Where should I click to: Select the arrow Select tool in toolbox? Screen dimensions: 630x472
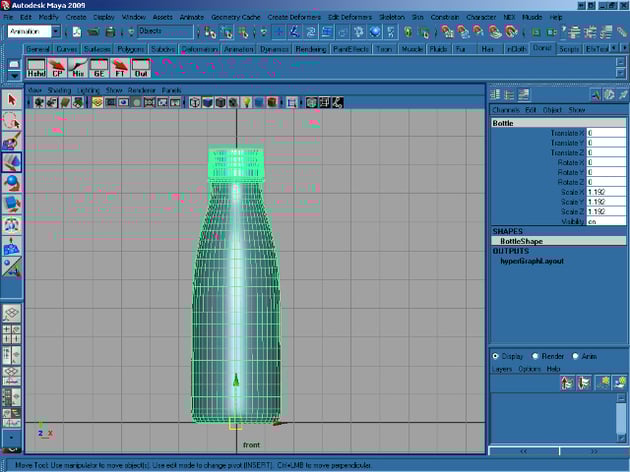coord(12,100)
